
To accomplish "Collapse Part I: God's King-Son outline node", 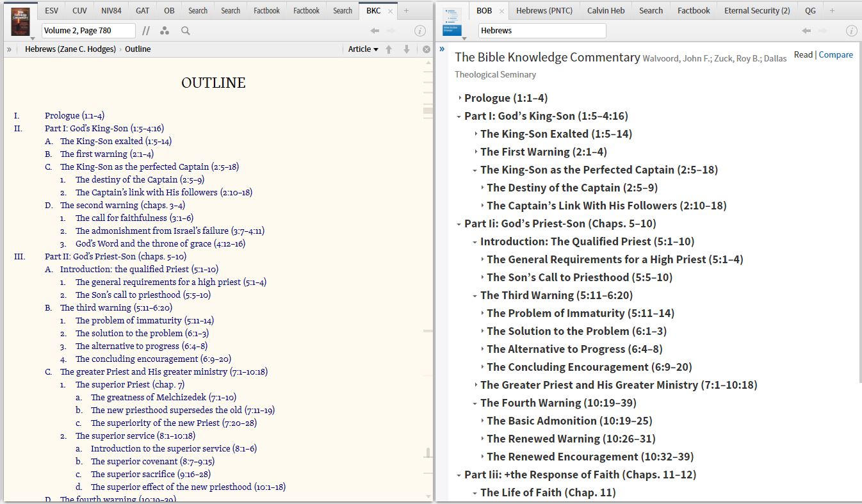I will pyautogui.click(x=459, y=117).
